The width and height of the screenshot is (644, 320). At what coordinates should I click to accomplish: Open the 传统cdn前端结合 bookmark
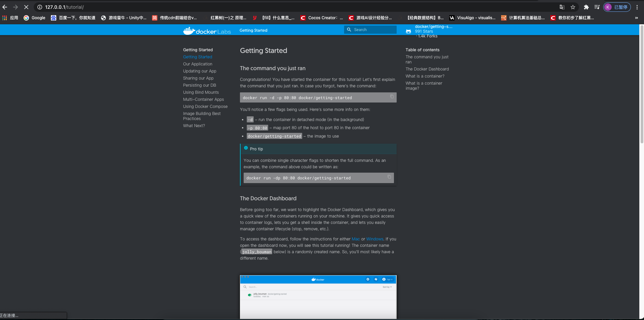[175, 18]
